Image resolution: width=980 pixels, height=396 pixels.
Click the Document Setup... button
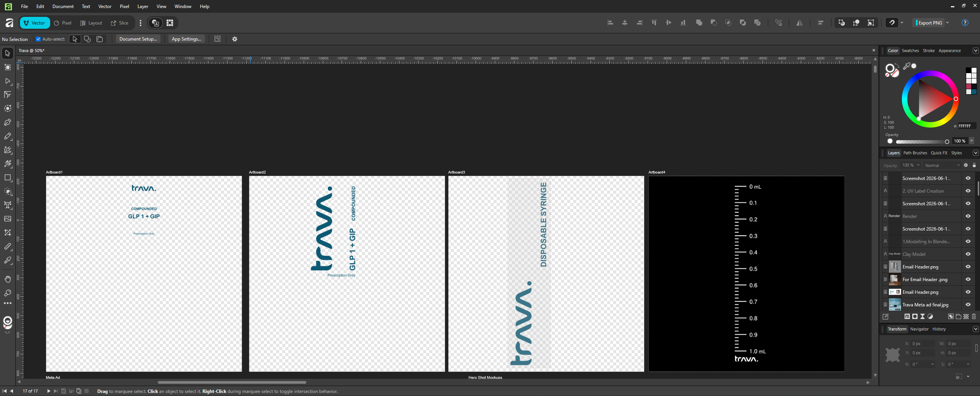coord(138,39)
